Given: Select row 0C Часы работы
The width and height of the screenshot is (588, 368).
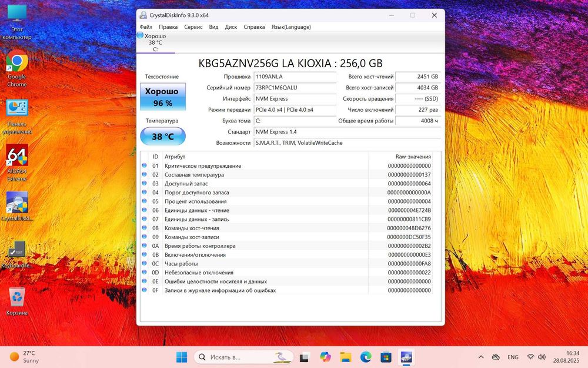Looking at the screenshot, I should pos(286,264).
